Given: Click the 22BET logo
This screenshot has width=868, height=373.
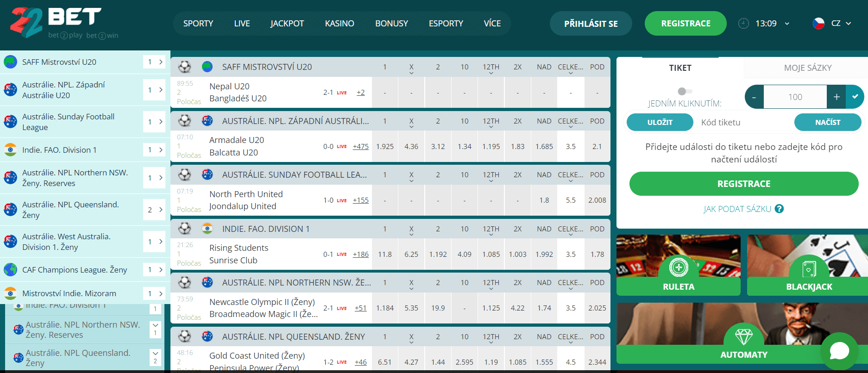Looking at the screenshot, I should [x=56, y=22].
